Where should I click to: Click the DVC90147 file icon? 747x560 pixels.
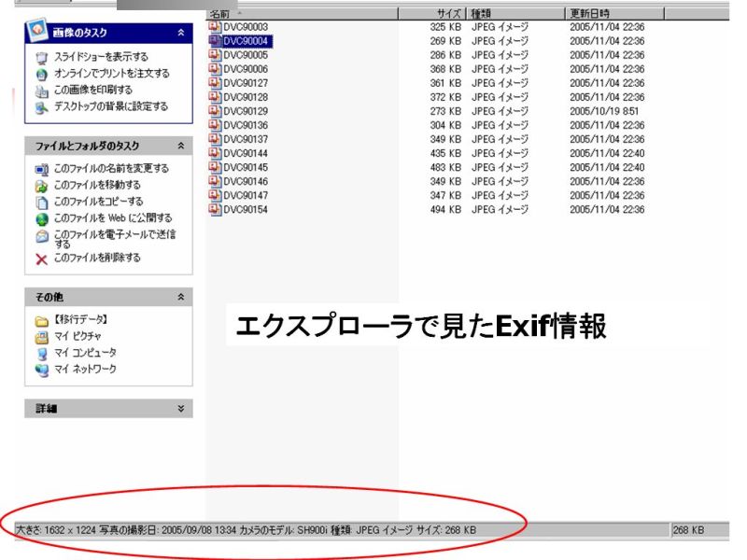click(x=215, y=195)
